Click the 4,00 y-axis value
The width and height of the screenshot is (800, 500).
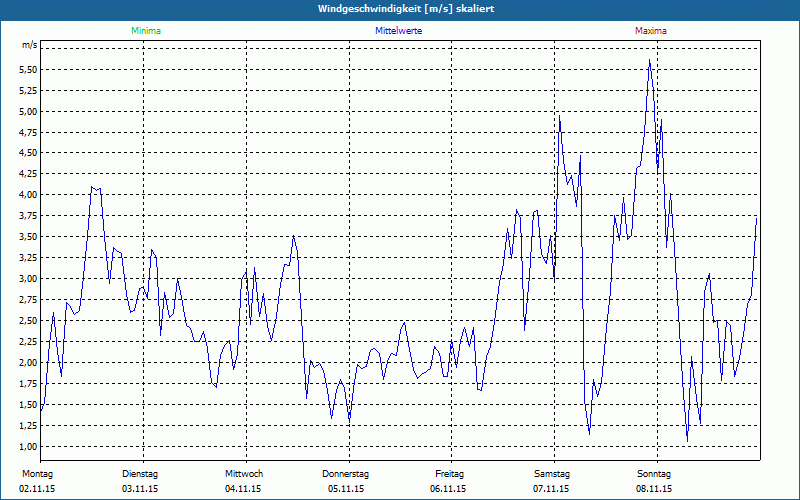coord(29,194)
